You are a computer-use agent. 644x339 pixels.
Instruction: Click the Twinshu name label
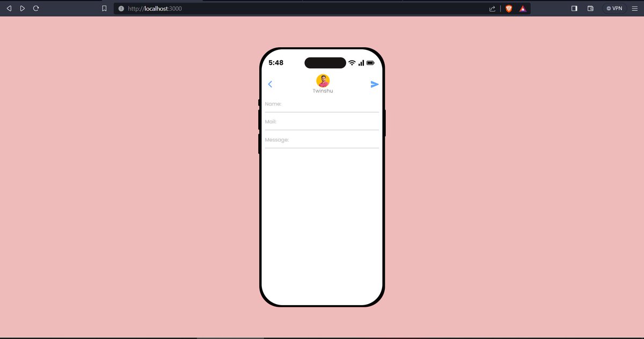(323, 91)
